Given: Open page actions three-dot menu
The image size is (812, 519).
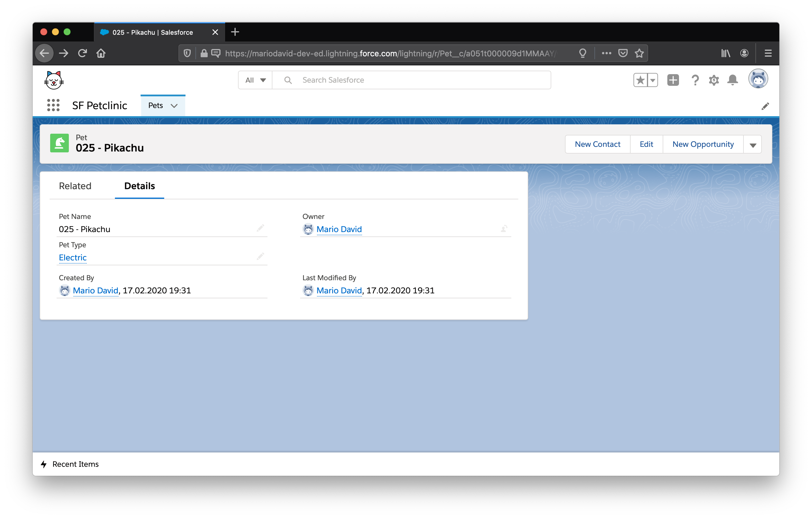Looking at the screenshot, I should [x=606, y=53].
